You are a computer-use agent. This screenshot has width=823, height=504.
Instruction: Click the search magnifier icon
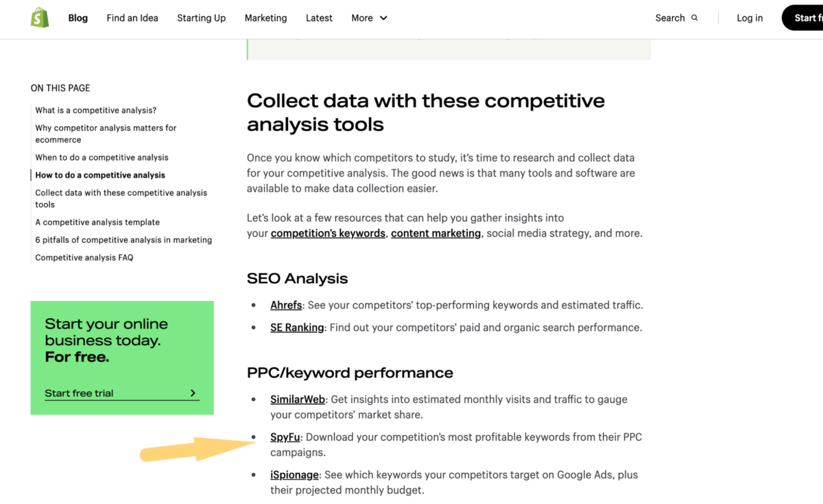[x=695, y=19]
